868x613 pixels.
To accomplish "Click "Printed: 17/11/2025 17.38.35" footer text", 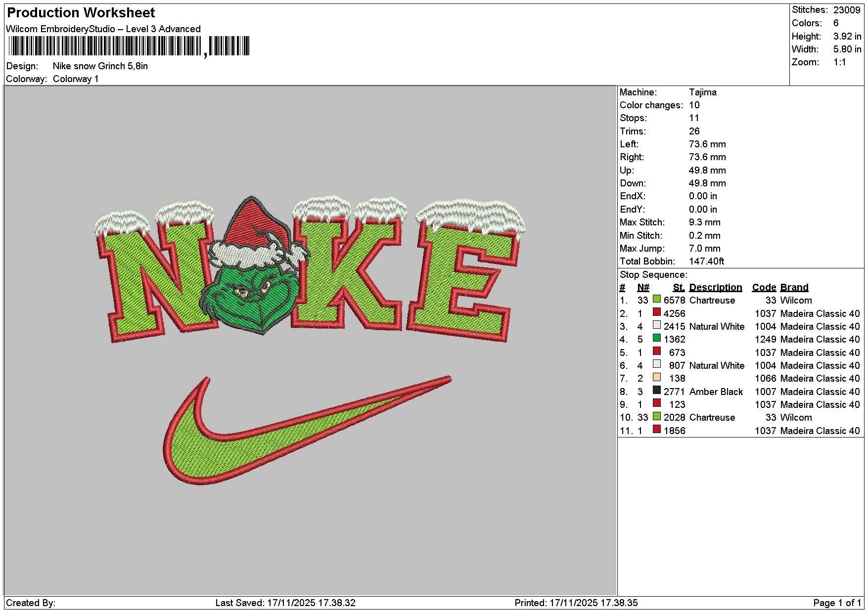I will click(576, 603).
